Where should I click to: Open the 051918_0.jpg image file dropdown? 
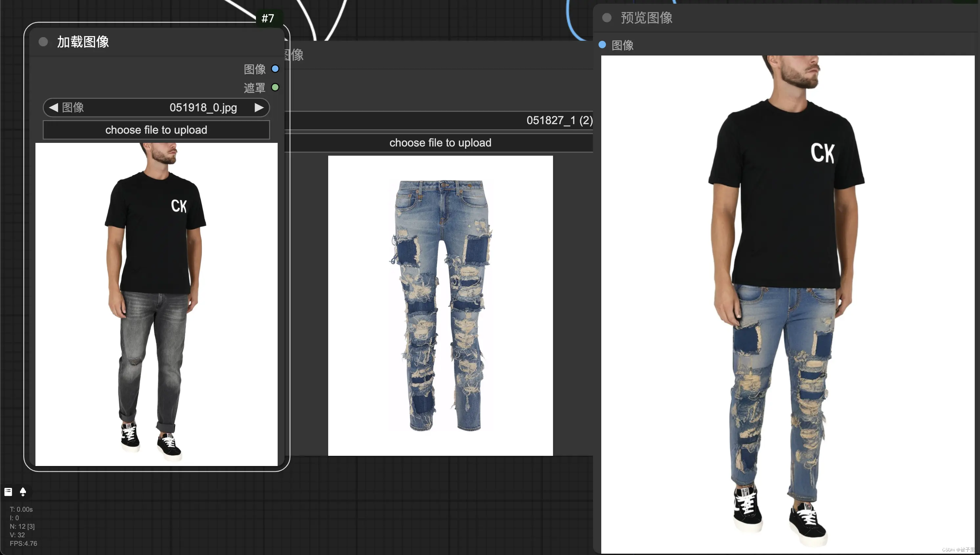pyautogui.click(x=156, y=107)
